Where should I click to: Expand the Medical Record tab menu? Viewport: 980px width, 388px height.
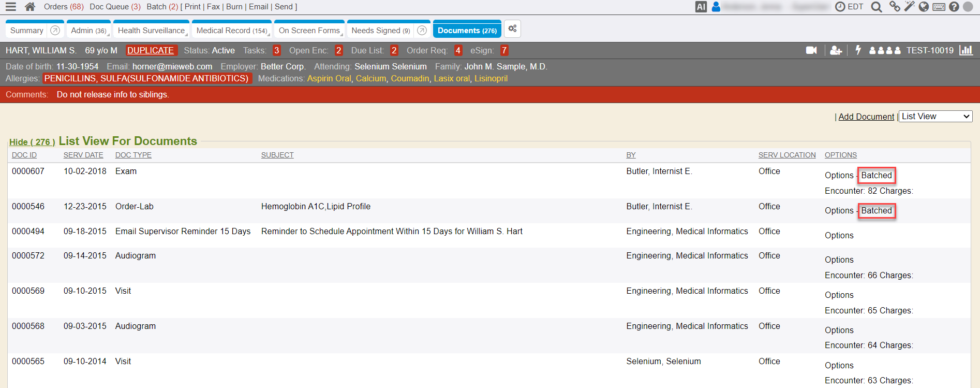tap(269, 34)
